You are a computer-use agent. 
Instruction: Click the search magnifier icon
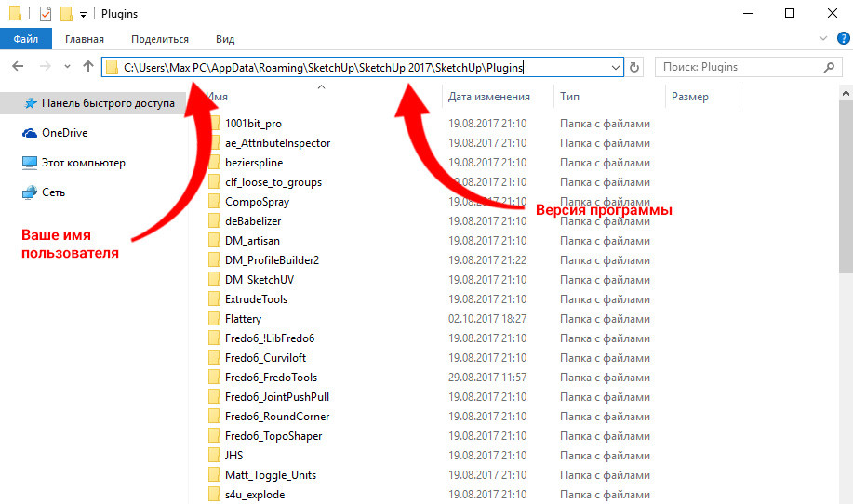[x=829, y=68]
